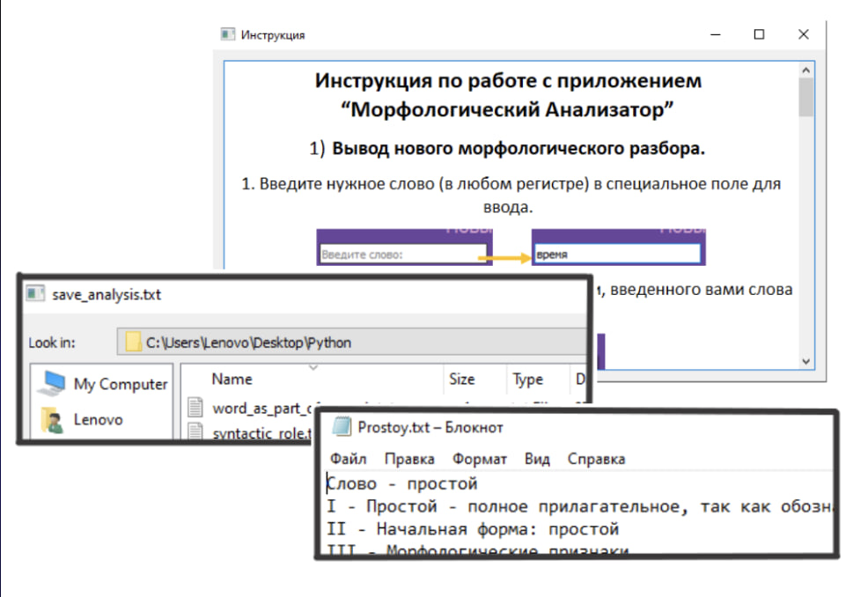
Task: Click the sort chevron above Name column
Action: point(312,367)
